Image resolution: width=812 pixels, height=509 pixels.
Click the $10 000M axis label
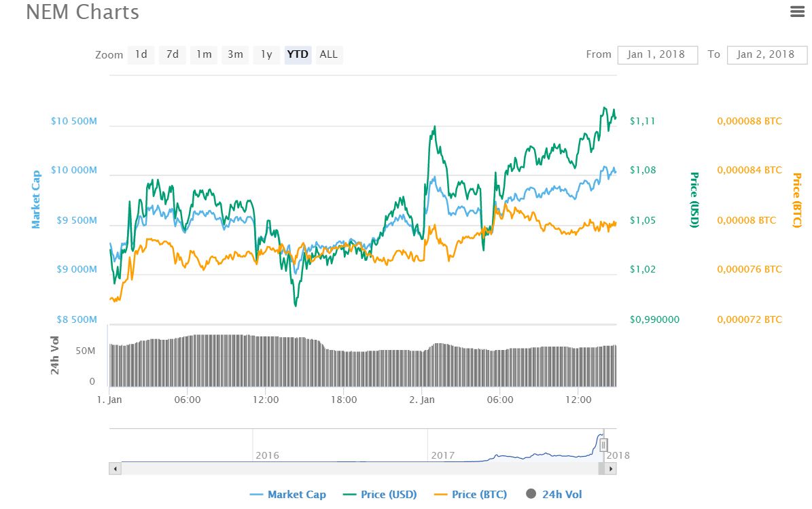[x=74, y=171]
